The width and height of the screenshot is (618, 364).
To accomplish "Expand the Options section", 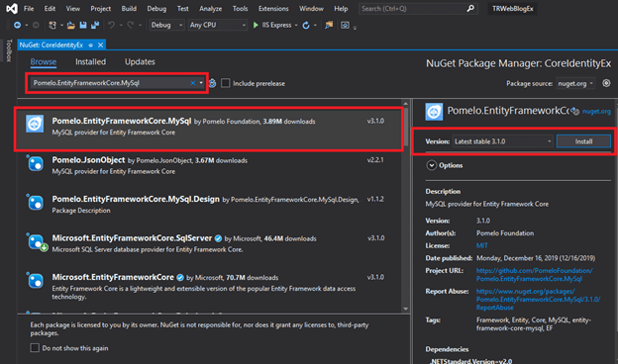I will coord(432,165).
